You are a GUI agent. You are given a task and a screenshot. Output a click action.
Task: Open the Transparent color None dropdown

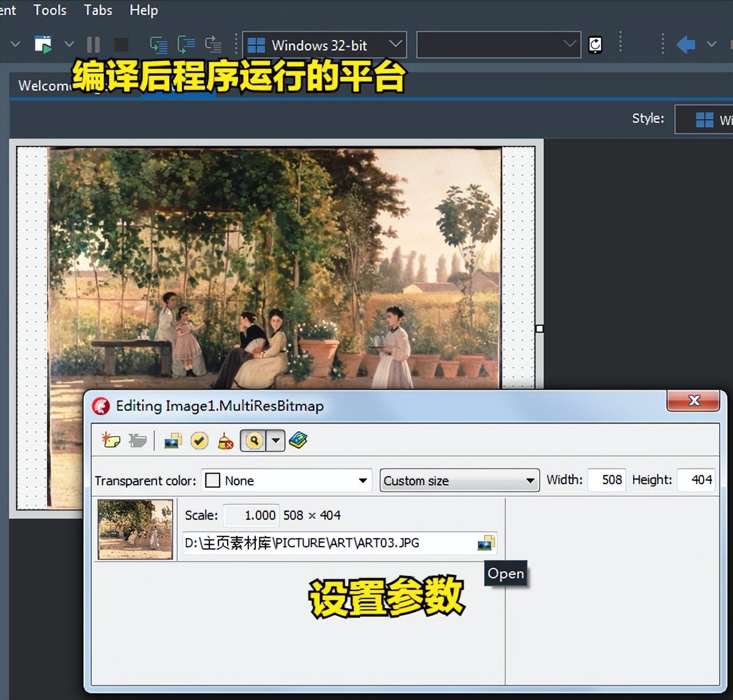(x=287, y=480)
